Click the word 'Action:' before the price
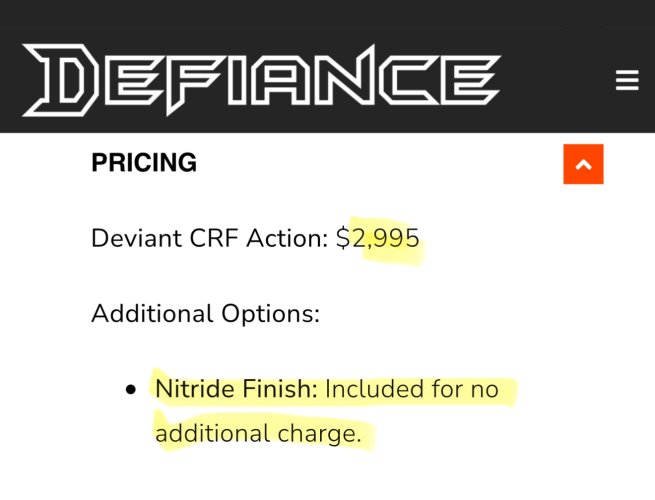Screen dimensions: 655x500 click(x=290, y=239)
